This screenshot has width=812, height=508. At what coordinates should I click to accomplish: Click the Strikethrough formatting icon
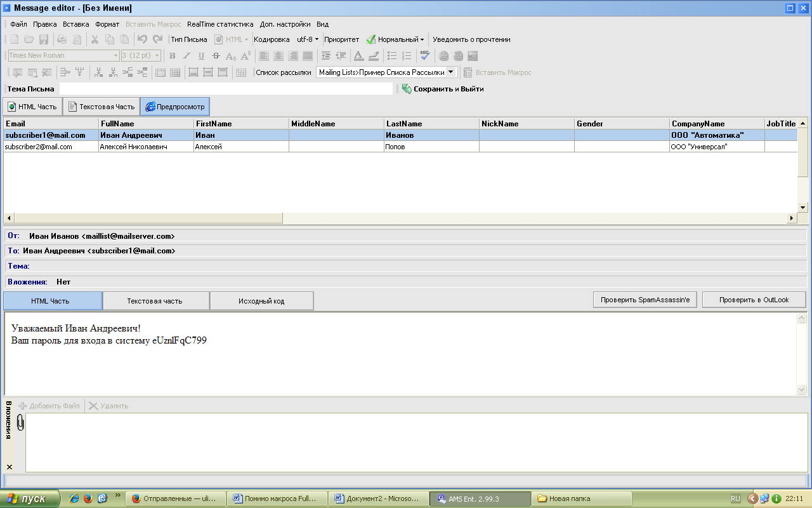click(216, 56)
